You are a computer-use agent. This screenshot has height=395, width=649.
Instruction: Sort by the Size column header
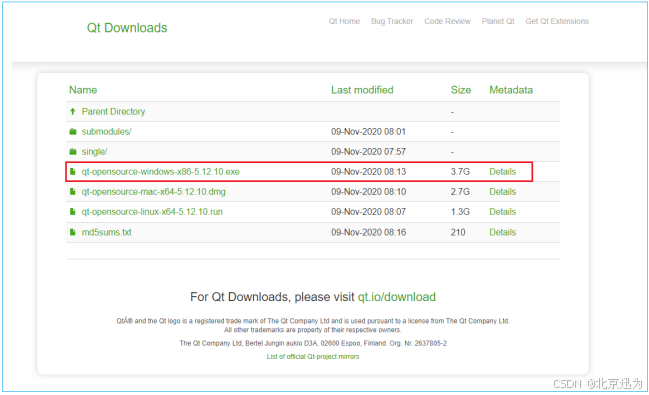click(461, 90)
